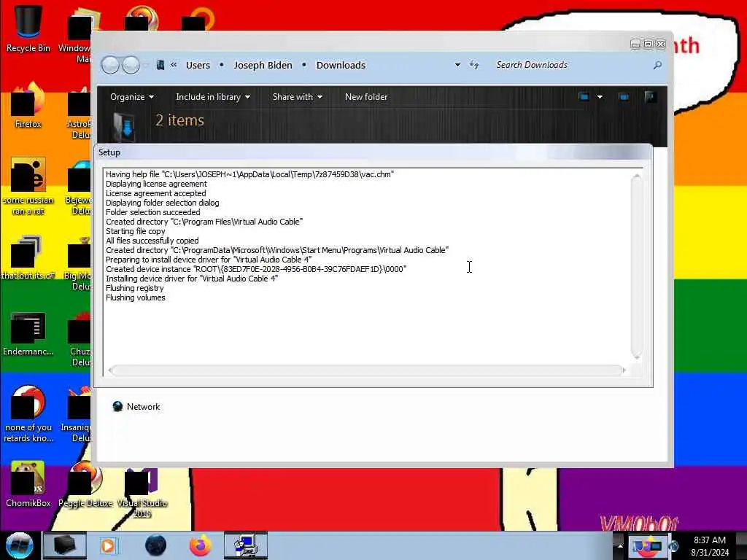Image resolution: width=747 pixels, height=560 pixels.
Task: Click the Windows Start orb
Action: coord(19,545)
